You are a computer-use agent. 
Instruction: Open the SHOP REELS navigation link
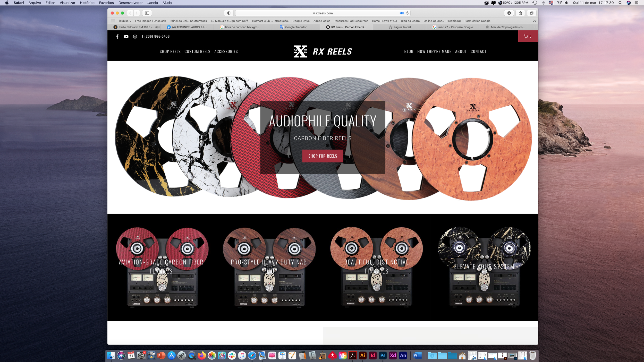(x=170, y=51)
